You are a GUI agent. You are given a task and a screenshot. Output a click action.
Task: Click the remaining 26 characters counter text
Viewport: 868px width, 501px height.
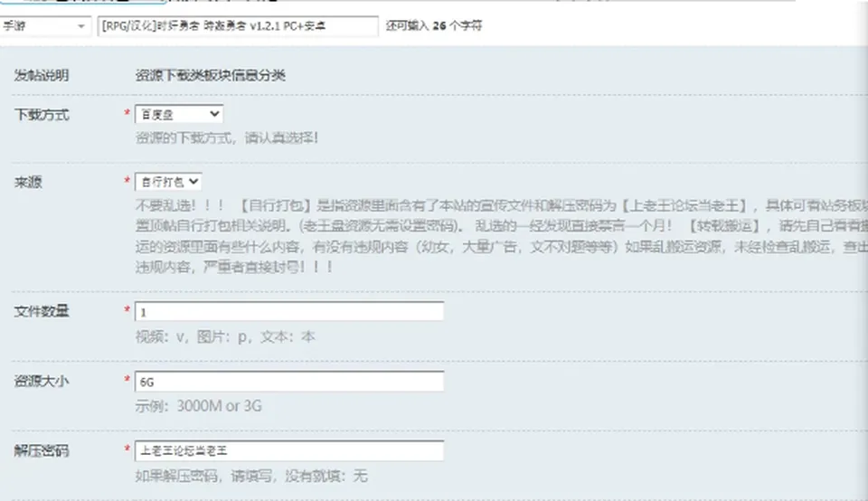click(434, 25)
